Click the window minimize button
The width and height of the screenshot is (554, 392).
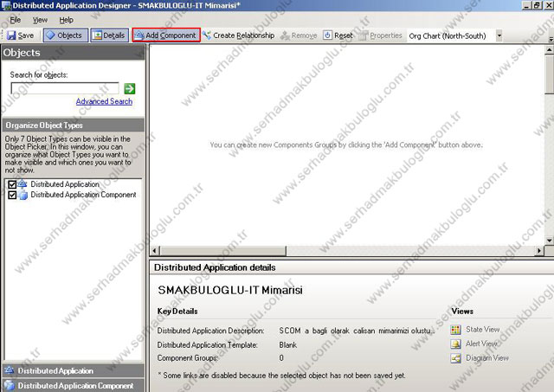pyautogui.click(x=527, y=5)
